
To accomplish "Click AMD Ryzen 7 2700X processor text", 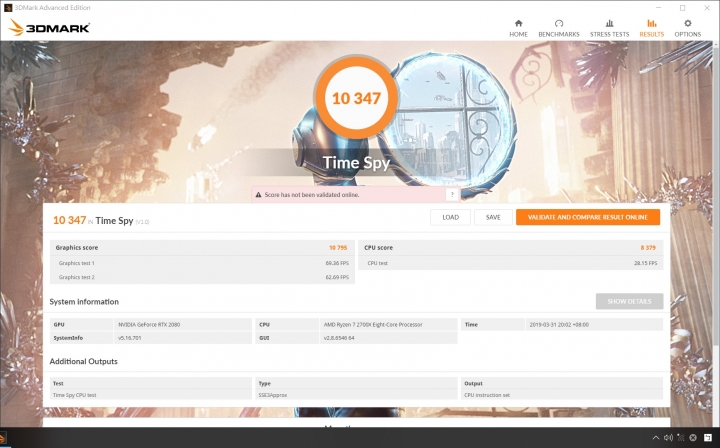I will pos(373,325).
